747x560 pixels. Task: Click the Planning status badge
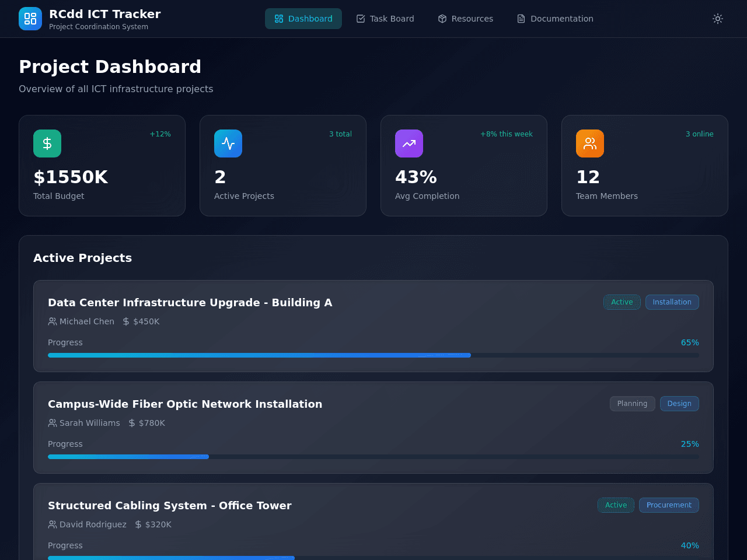click(633, 404)
